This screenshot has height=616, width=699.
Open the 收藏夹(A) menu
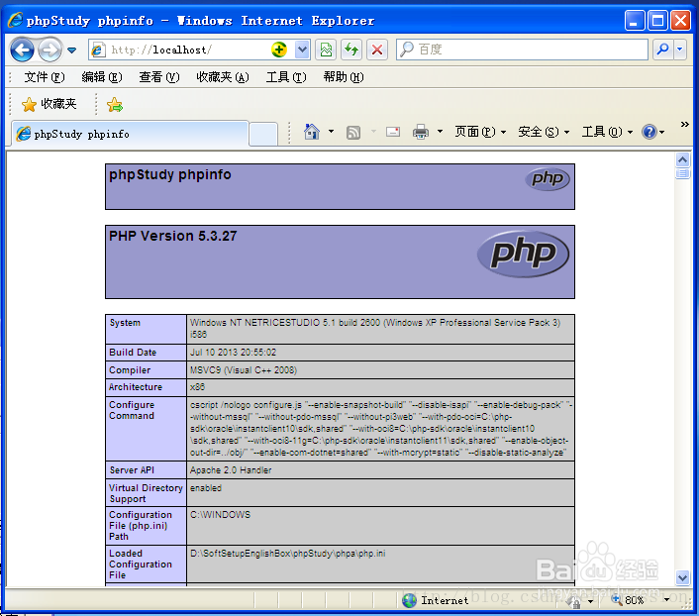pos(223,77)
